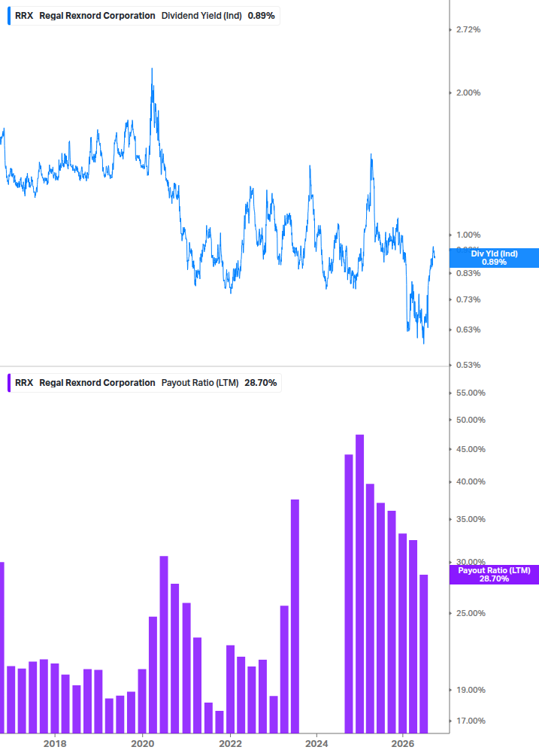Click the 0.89% value in dividend yield legend
539x756 pixels.
pos(261,16)
